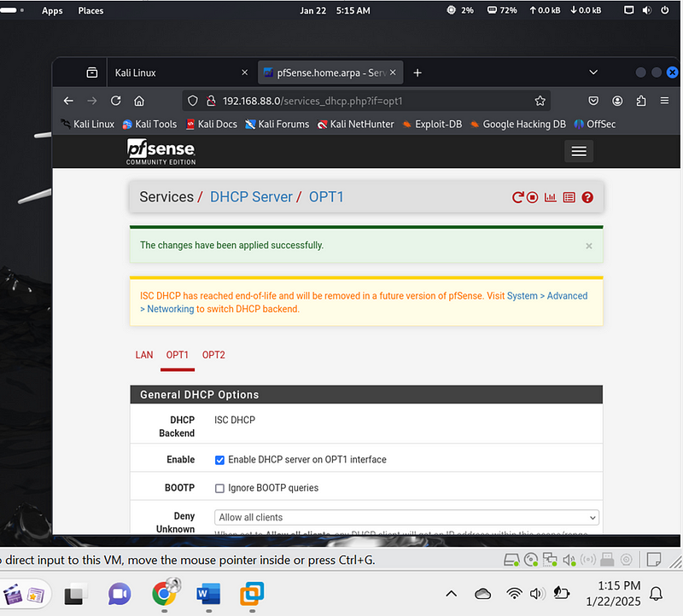Open Chrome from the Windows taskbar
683x616 pixels.
pos(165,593)
